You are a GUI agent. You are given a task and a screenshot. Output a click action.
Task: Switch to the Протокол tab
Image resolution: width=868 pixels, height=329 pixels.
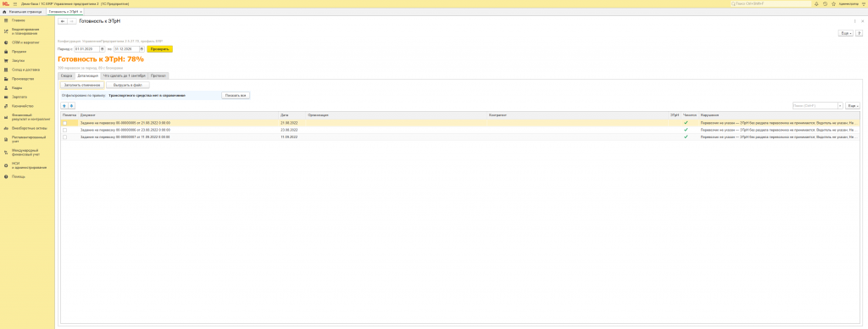tap(158, 75)
